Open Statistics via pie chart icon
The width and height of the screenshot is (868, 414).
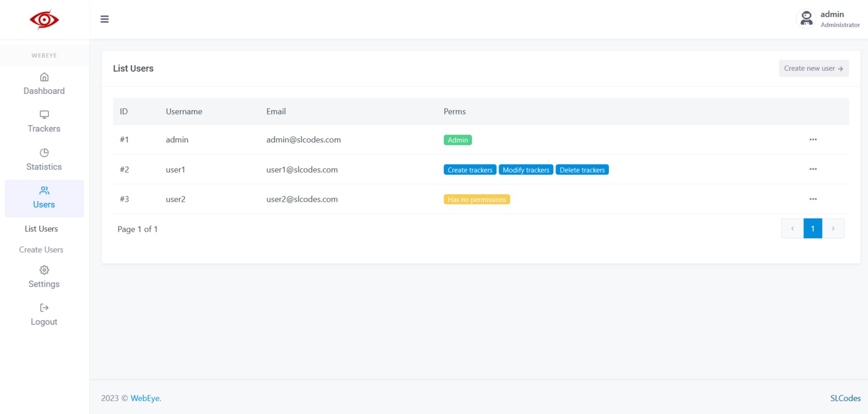coord(44,153)
